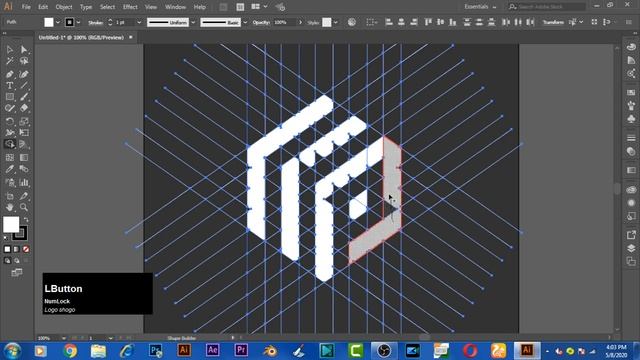This screenshot has height=360, width=640.
Task: Select the Scale tool
Action: [x=24, y=121]
